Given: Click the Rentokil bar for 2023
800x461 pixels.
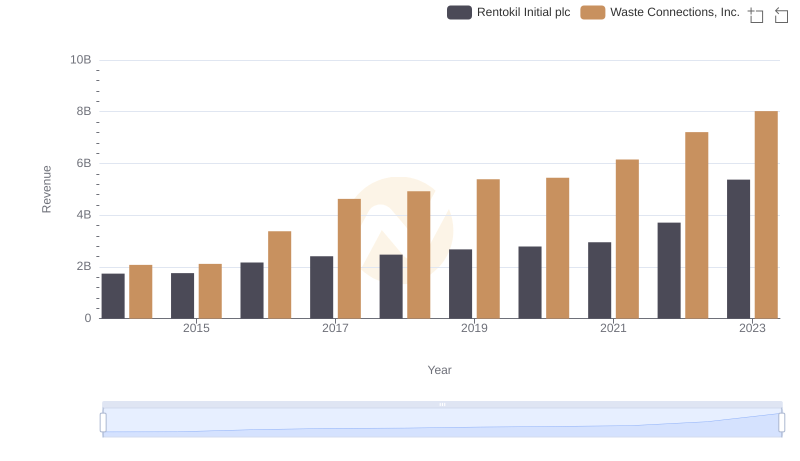Looking at the screenshot, I should coord(738,249).
